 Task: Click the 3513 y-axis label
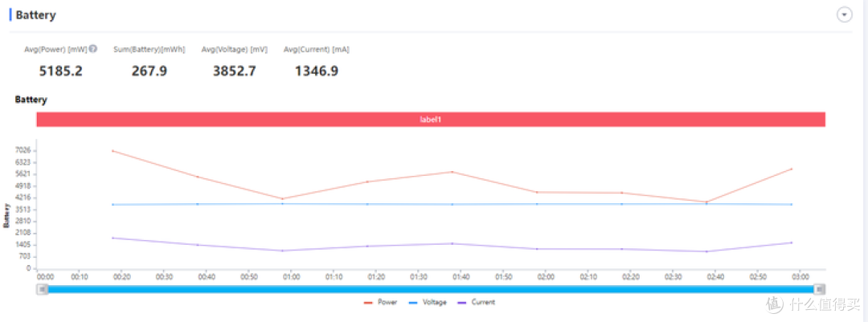23,209
